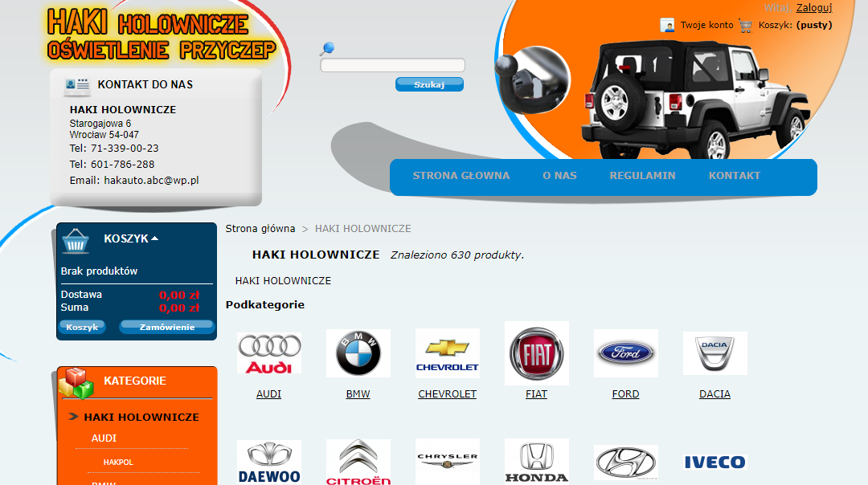This screenshot has width=868, height=485.
Task: Focus the search input field
Action: (x=392, y=65)
